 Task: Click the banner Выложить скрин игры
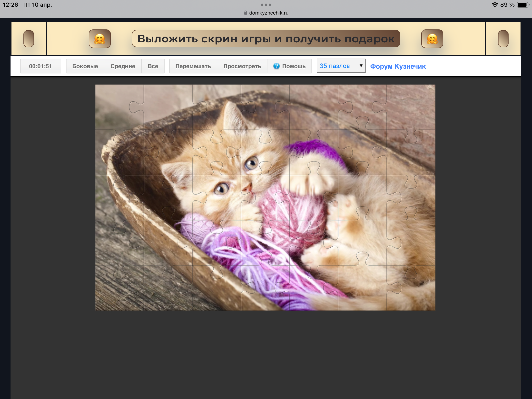tap(266, 39)
